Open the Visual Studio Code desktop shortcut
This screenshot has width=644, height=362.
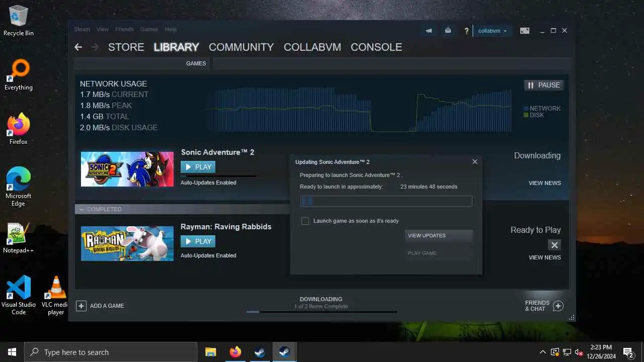pyautogui.click(x=19, y=296)
